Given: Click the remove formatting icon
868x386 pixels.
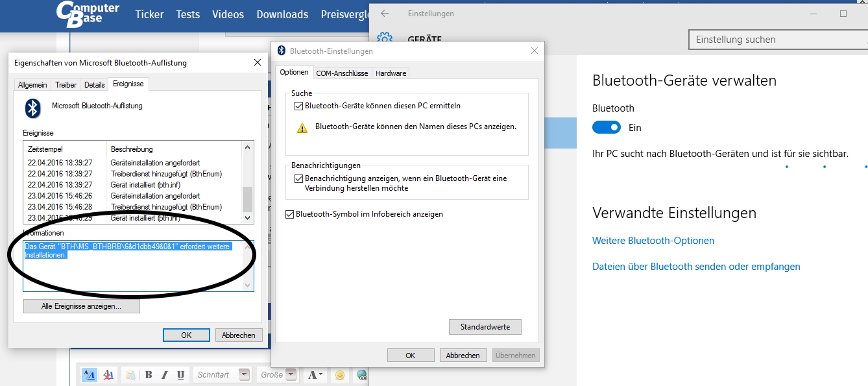Looking at the screenshot, I should click(x=108, y=374).
